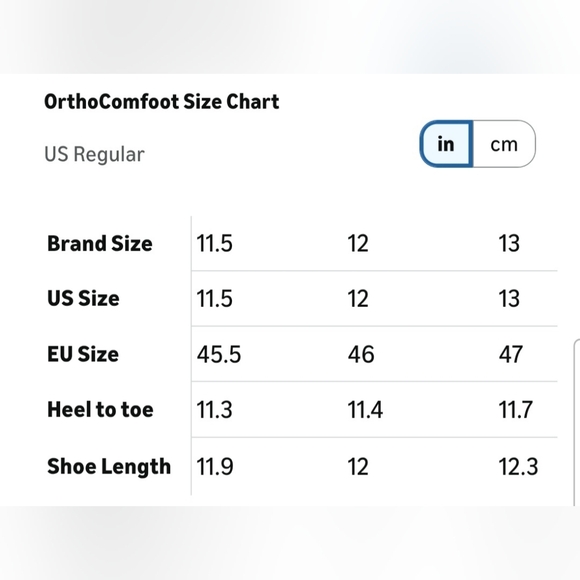Click Heel to toe value 11.4
The height and width of the screenshot is (580, 580).
pos(365,410)
